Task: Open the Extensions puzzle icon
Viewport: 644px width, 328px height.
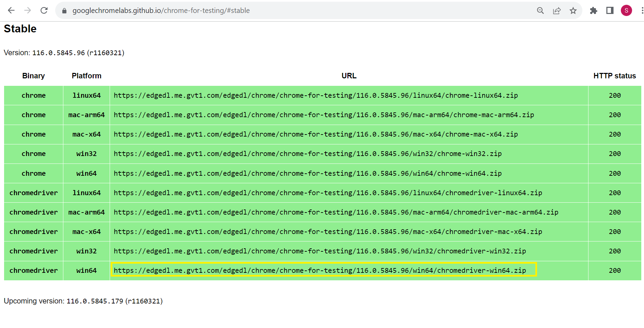Action: tap(594, 11)
